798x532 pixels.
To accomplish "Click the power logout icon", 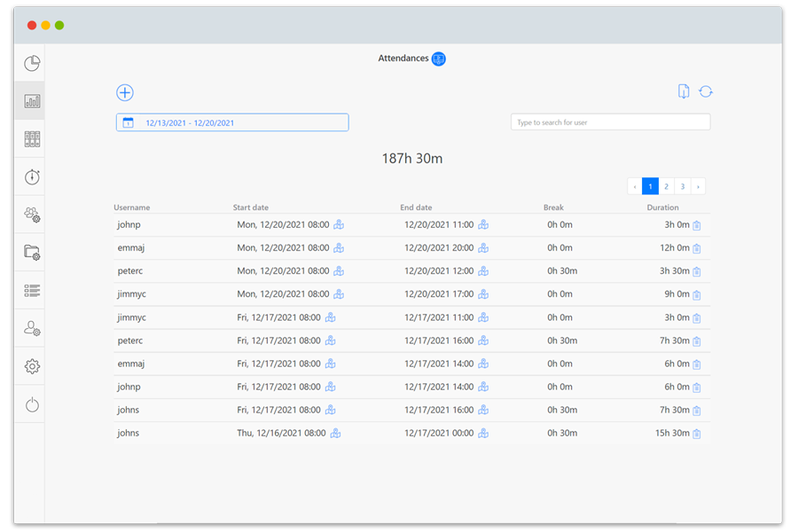I will pos(32,405).
